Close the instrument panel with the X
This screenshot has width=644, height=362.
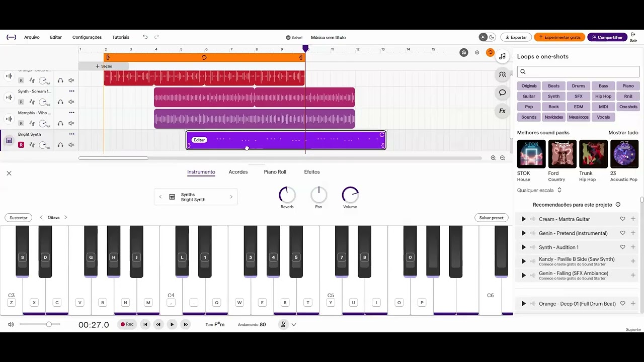click(9, 173)
